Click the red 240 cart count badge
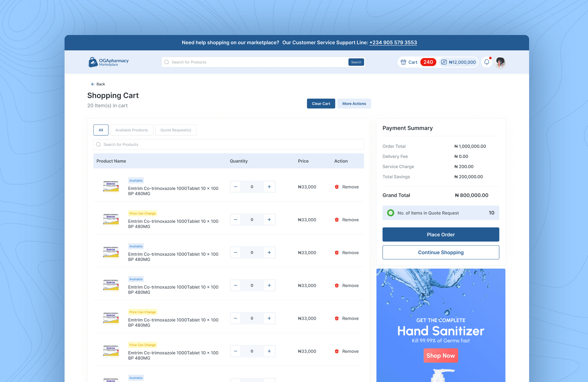The height and width of the screenshot is (382, 588). pos(428,62)
